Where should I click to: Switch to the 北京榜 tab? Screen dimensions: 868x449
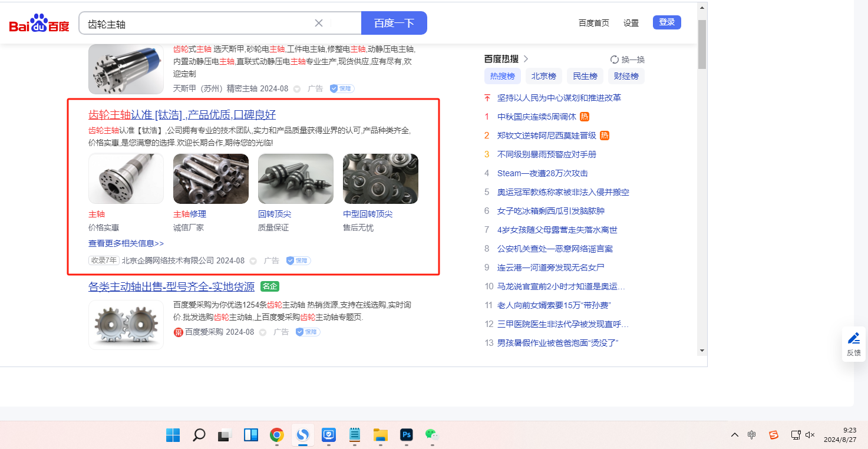543,76
